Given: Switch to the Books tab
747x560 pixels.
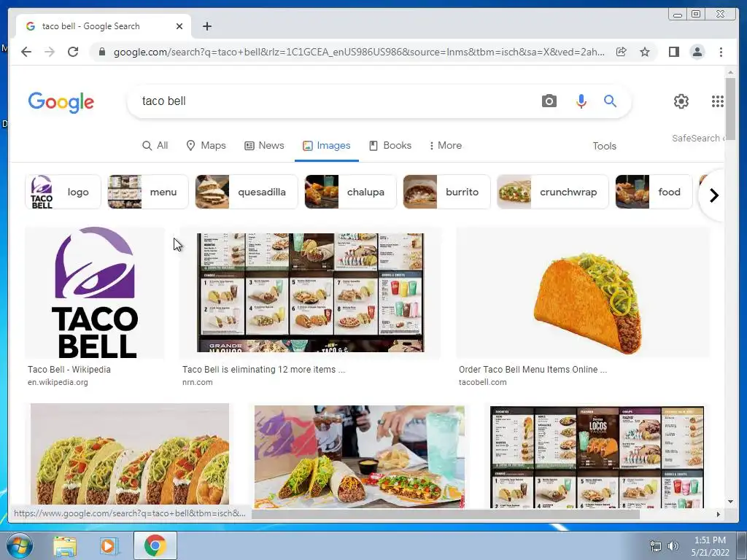Looking at the screenshot, I should [x=390, y=145].
